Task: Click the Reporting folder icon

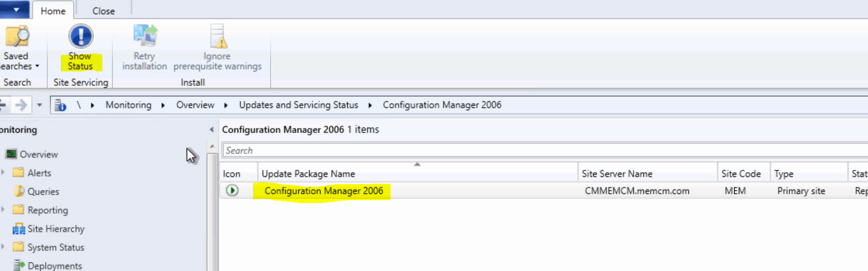Action: [x=18, y=210]
